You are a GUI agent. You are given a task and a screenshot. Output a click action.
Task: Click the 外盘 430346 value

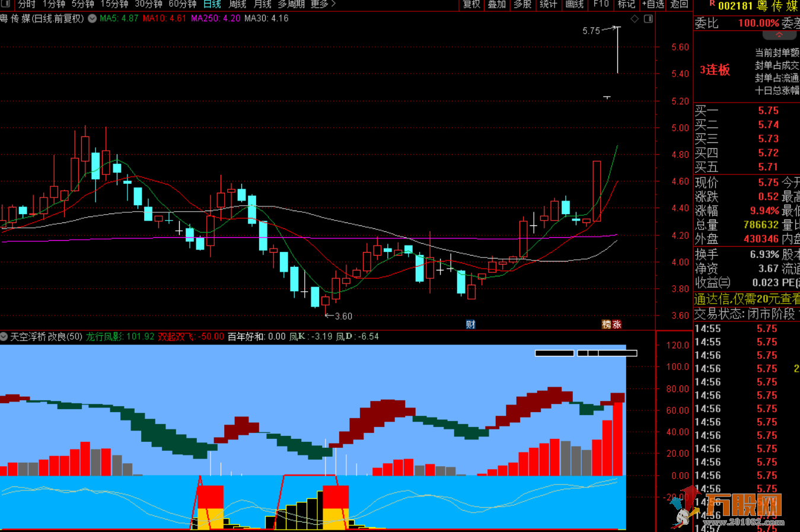761,239
